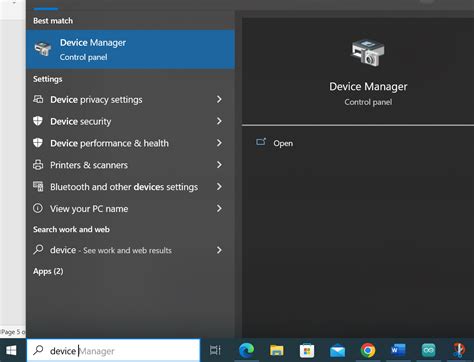This screenshot has width=474, height=362.
Task: Expand the Apps (2) section header
Action: click(48, 271)
